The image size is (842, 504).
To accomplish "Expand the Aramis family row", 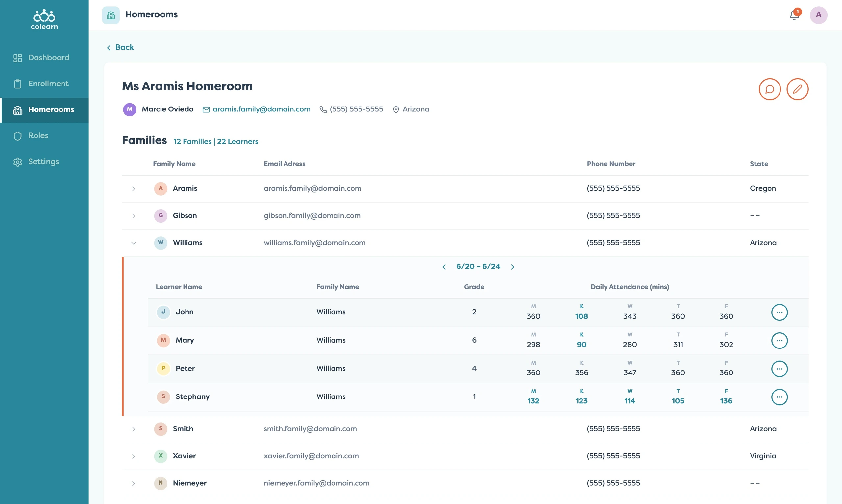I will coord(134,189).
